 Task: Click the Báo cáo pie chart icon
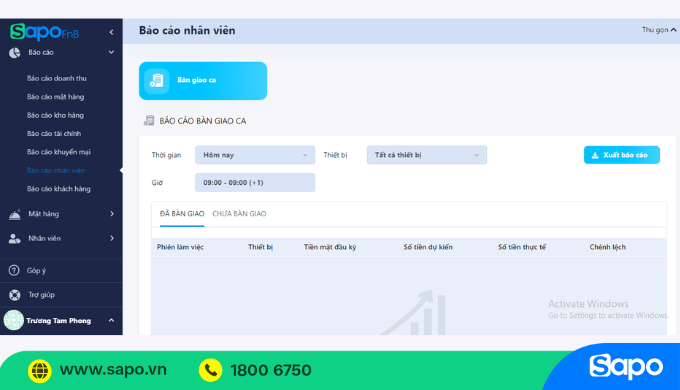[x=15, y=52]
